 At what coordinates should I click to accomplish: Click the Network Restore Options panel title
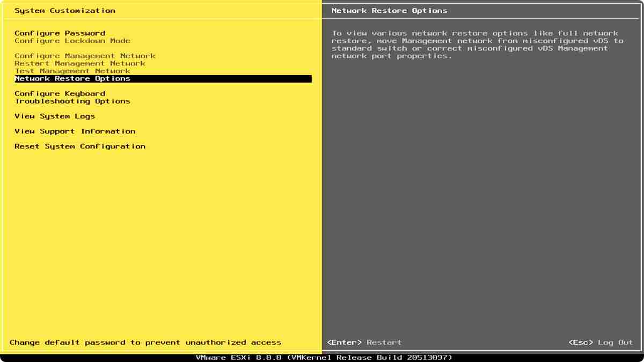point(389,10)
